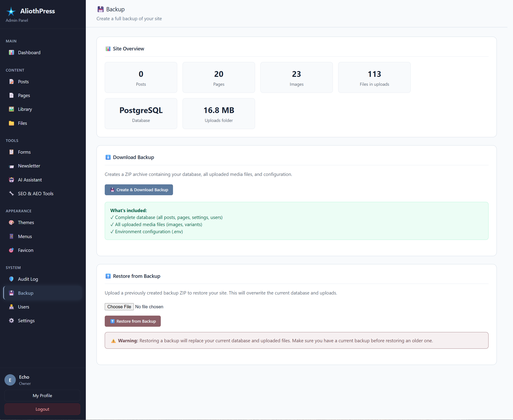Navigate to the Users section
Viewport: 513px width, 420px height.
(24, 307)
